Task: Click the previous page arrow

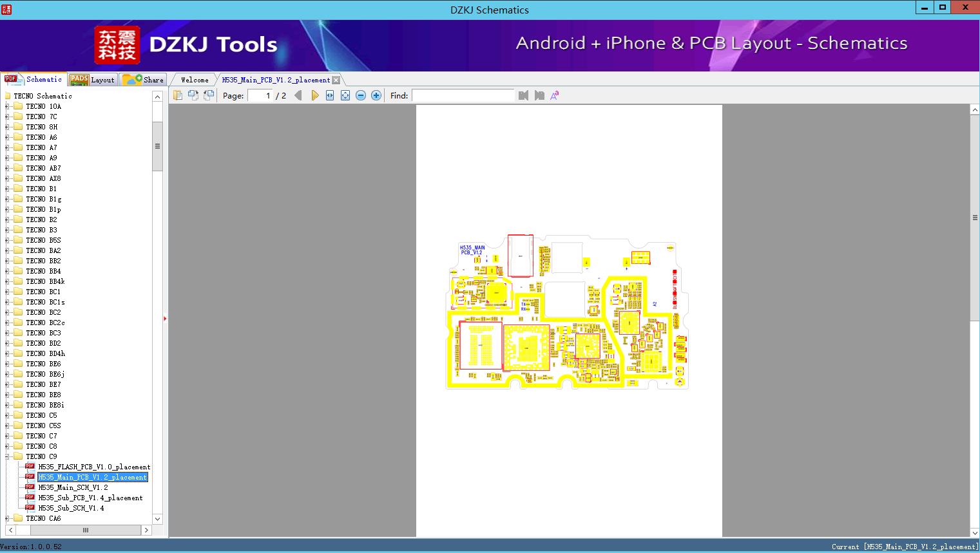Action: [x=298, y=95]
